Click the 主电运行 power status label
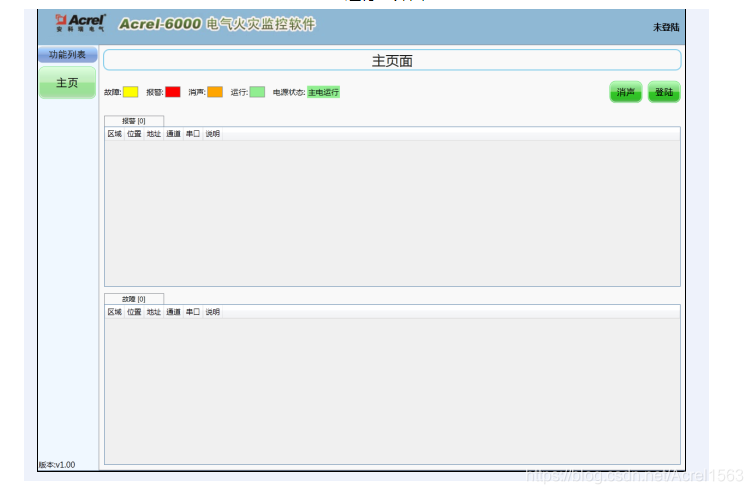This screenshot has height=494, width=753. [x=323, y=92]
